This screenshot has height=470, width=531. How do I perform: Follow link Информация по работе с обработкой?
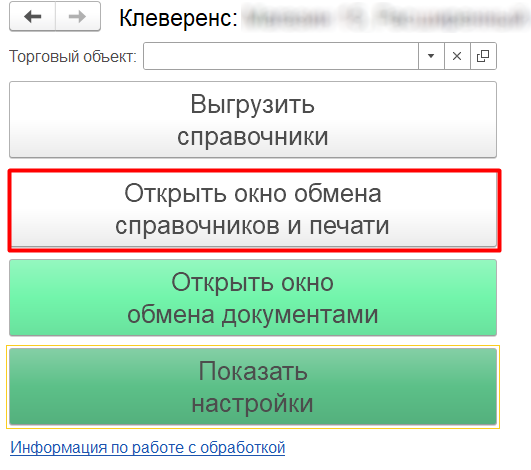pos(148,447)
